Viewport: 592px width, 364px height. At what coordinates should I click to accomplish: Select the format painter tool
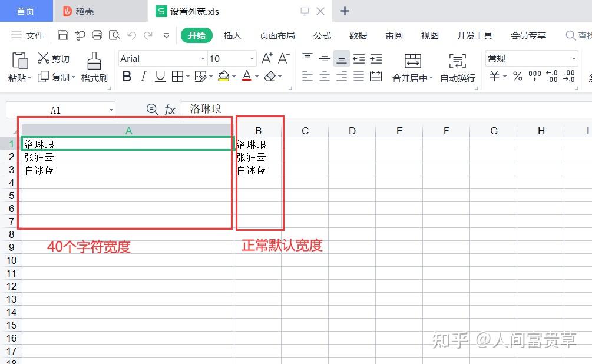click(x=94, y=68)
